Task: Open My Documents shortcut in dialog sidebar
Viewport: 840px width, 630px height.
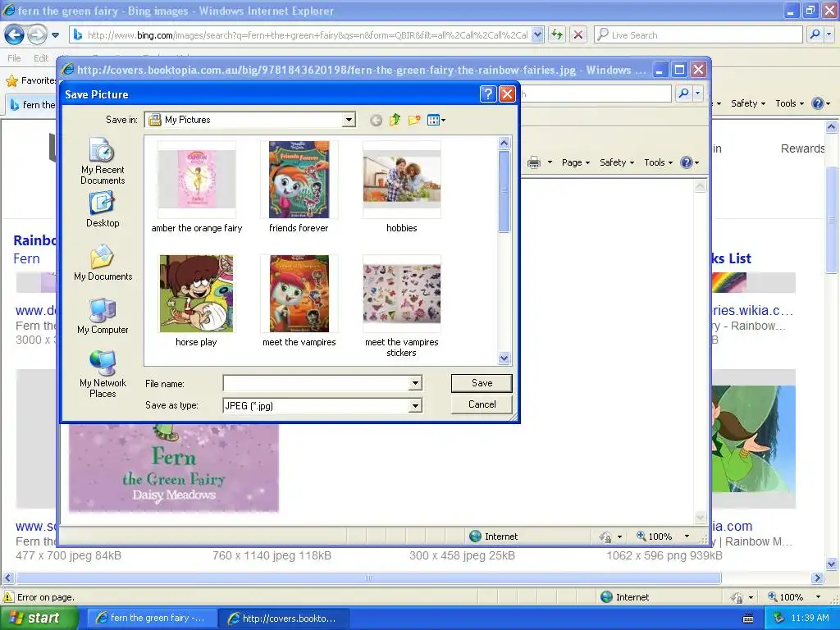Action: 103,262
